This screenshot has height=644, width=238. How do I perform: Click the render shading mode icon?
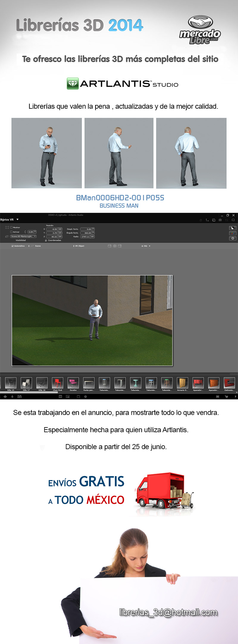click(233, 228)
